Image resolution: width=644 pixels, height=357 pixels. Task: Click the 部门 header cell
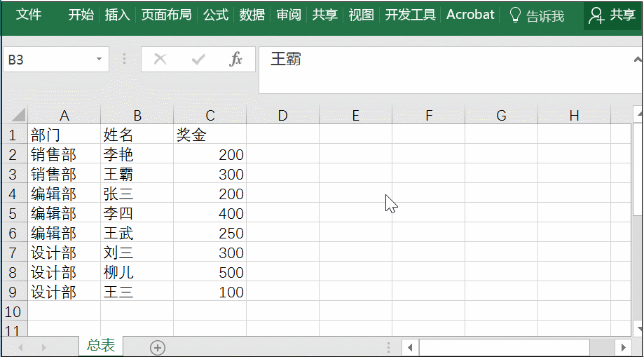pyautogui.click(x=64, y=135)
